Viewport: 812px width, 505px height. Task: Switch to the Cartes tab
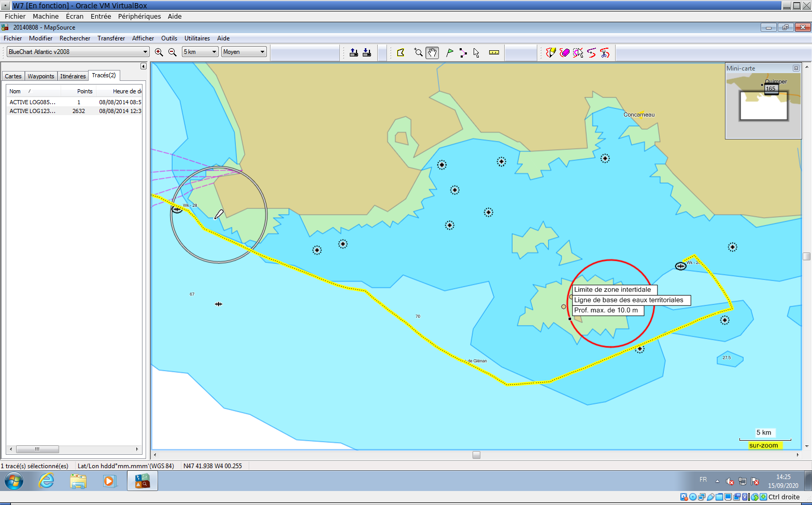[x=13, y=76]
